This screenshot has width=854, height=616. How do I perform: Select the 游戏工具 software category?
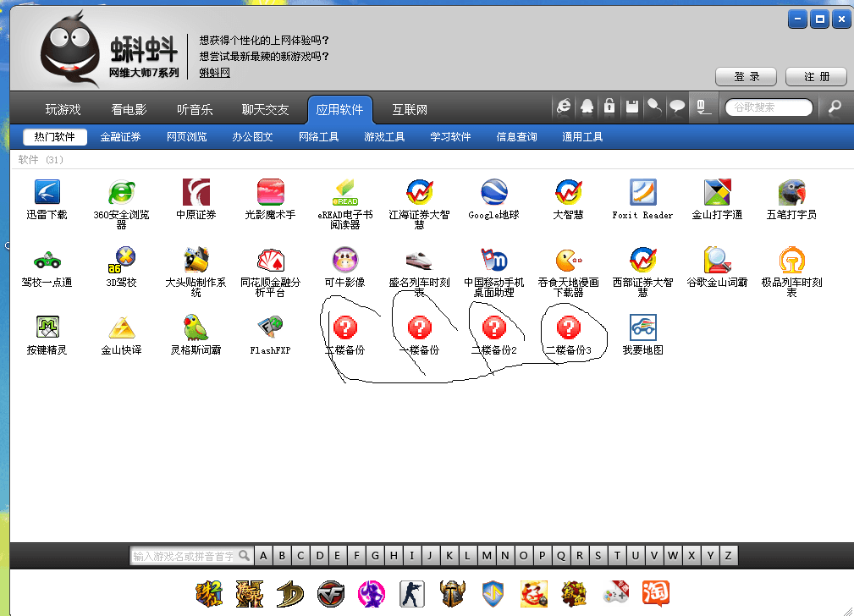pyautogui.click(x=384, y=137)
